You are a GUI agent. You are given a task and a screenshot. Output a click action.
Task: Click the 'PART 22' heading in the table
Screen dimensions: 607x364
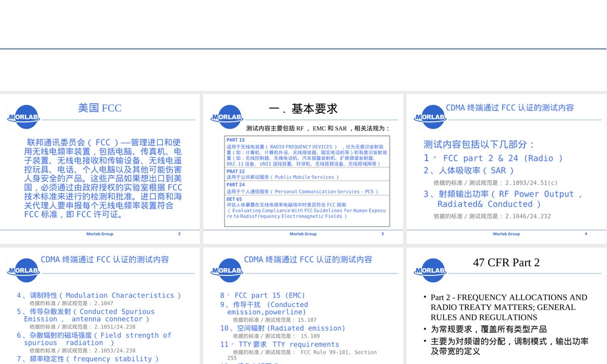236,171
